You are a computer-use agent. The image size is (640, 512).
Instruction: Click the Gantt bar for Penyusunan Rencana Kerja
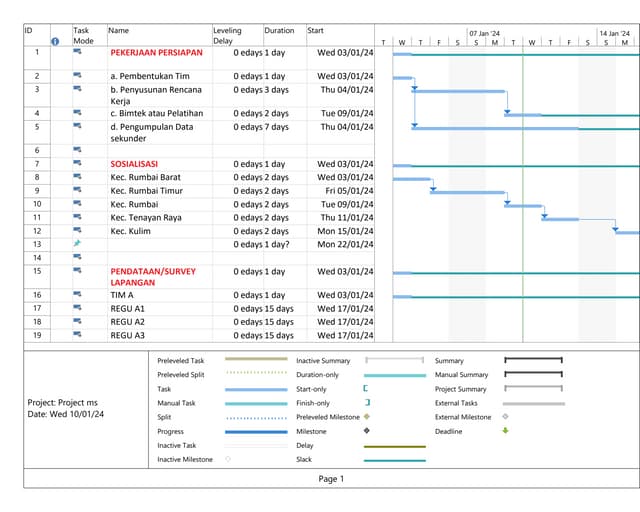click(x=458, y=92)
